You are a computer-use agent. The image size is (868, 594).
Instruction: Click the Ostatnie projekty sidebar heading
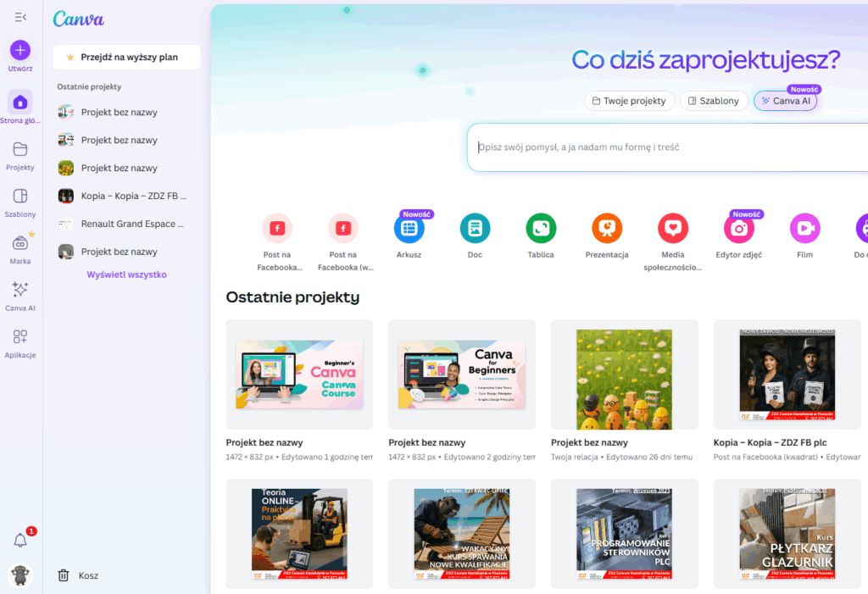click(x=89, y=87)
